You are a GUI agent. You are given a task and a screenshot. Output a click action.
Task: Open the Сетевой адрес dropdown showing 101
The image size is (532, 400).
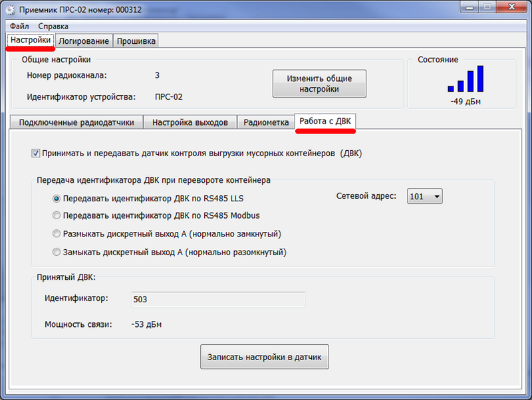click(424, 196)
